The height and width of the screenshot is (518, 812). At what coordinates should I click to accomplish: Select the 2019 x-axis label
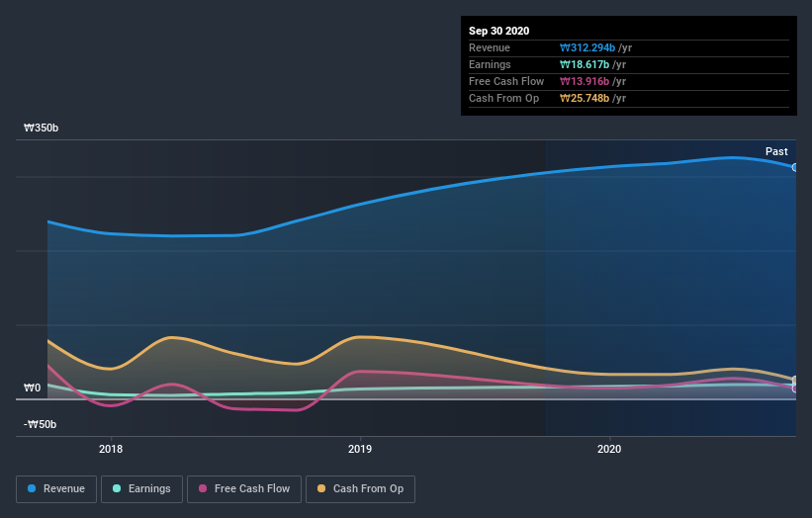point(360,449)
